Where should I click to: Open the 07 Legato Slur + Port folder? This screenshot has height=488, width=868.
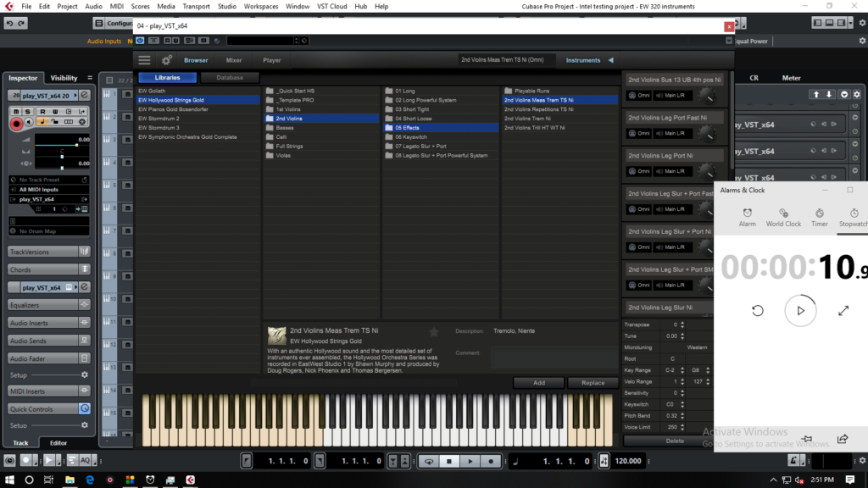(x=441, y=146)
